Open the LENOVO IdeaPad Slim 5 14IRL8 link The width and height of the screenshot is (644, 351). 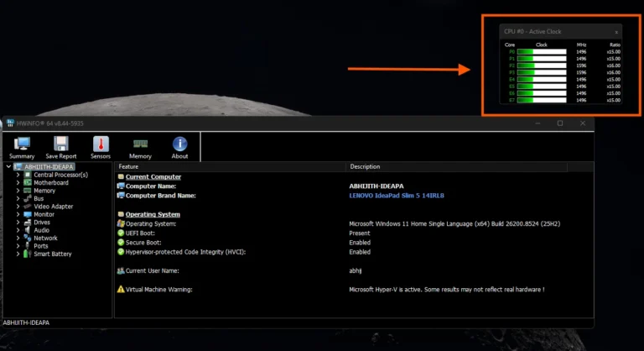[x=397, y=196]
